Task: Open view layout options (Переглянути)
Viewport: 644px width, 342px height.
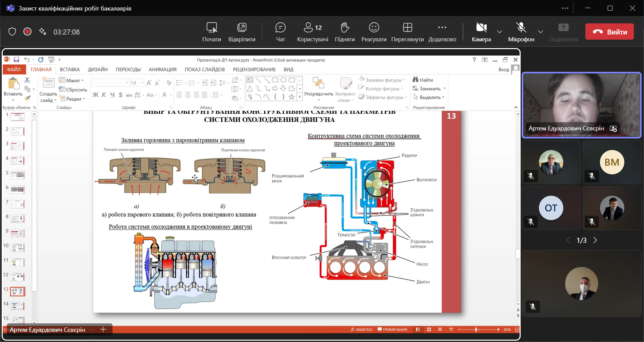Action: (407, 32)
